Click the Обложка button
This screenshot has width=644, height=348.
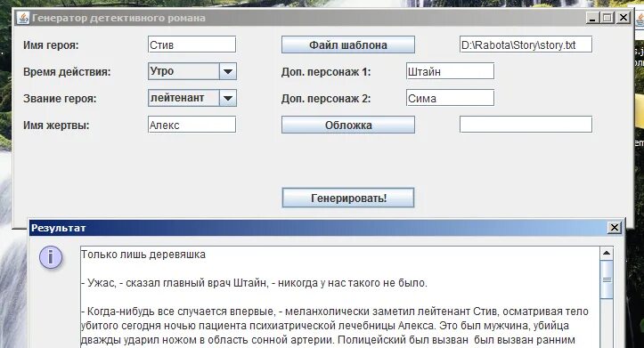coord(348,125)
